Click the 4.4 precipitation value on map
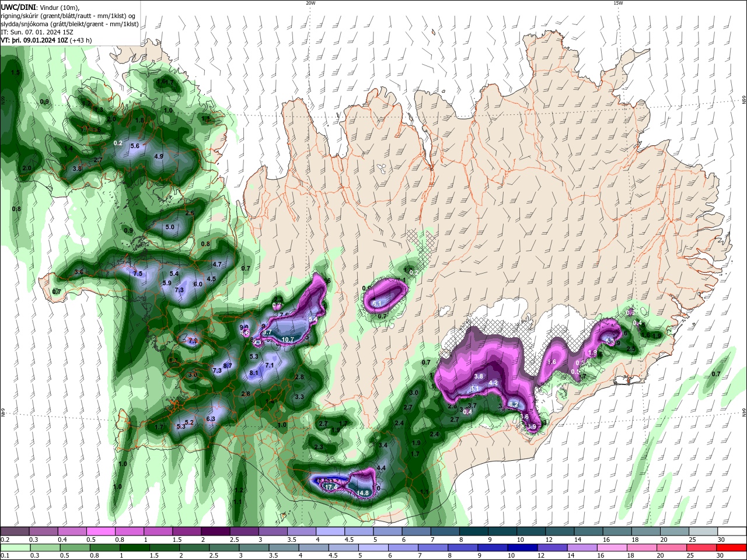This screenshot has height=560, width=747. pyautogui.click(x=382, y=468)
